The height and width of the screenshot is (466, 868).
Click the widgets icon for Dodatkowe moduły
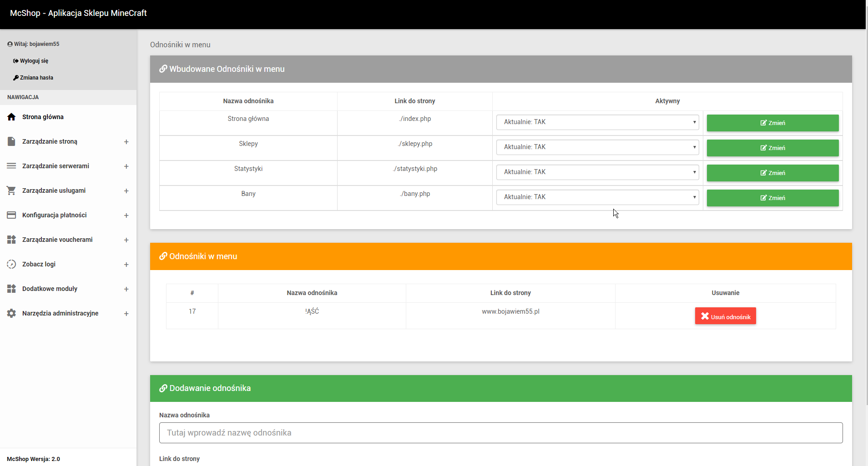11,289
